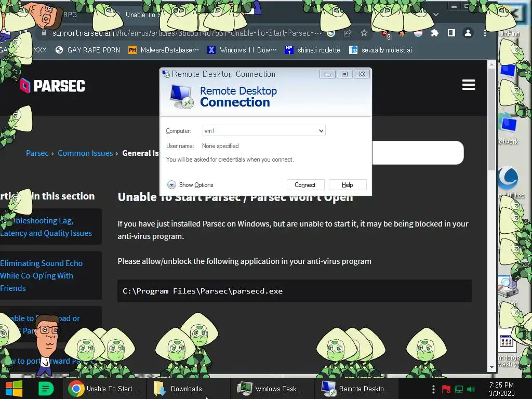The height and width of the screenshot is (399, 532).
Task: Open the Chrome Extensions puzzle icon
Action: coord(435,33)
